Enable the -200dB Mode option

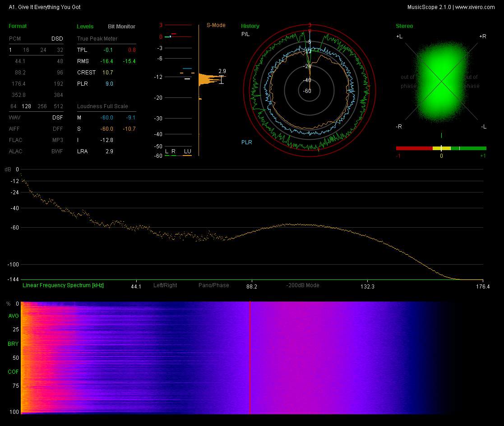point(303,285)
